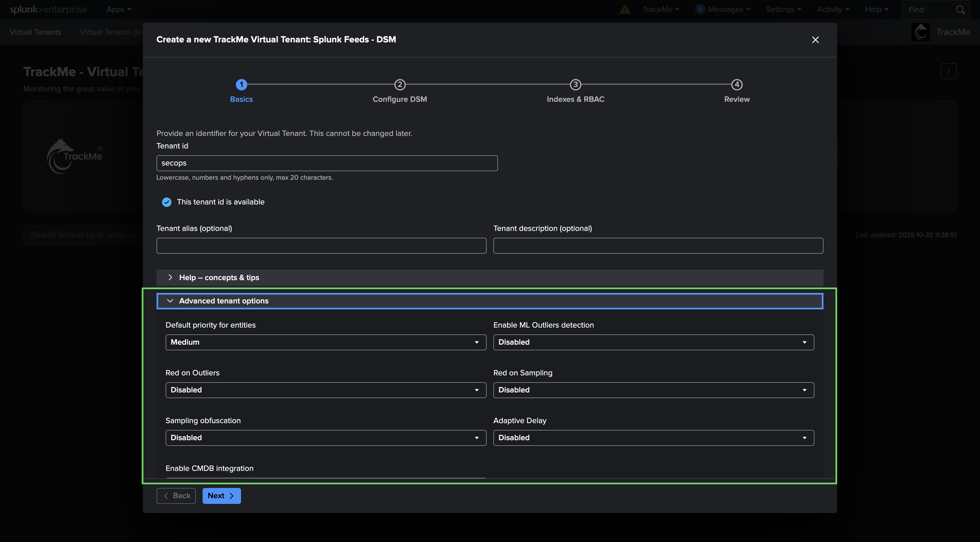
Task: Open Default priority for entities dropdown
Action: pos(326,342)
